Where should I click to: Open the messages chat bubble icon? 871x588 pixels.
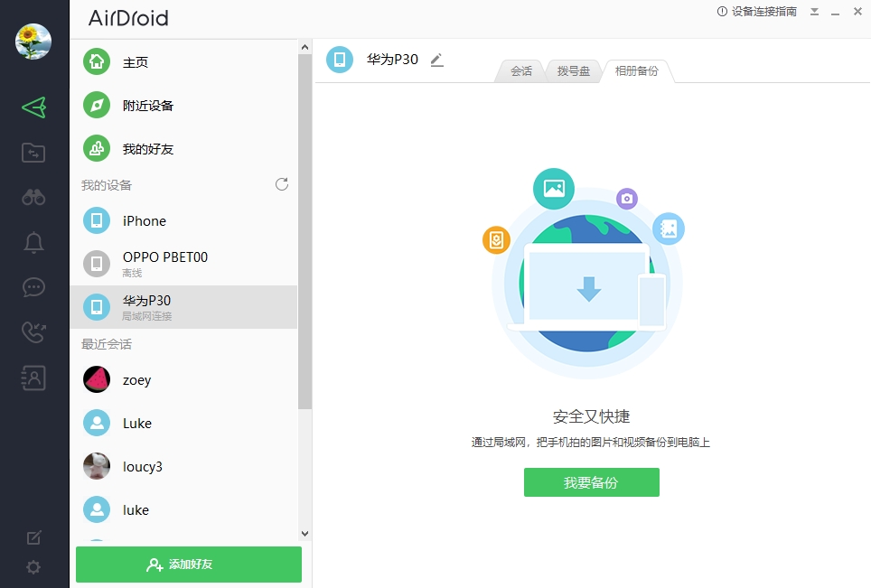[x=33, y=287]
